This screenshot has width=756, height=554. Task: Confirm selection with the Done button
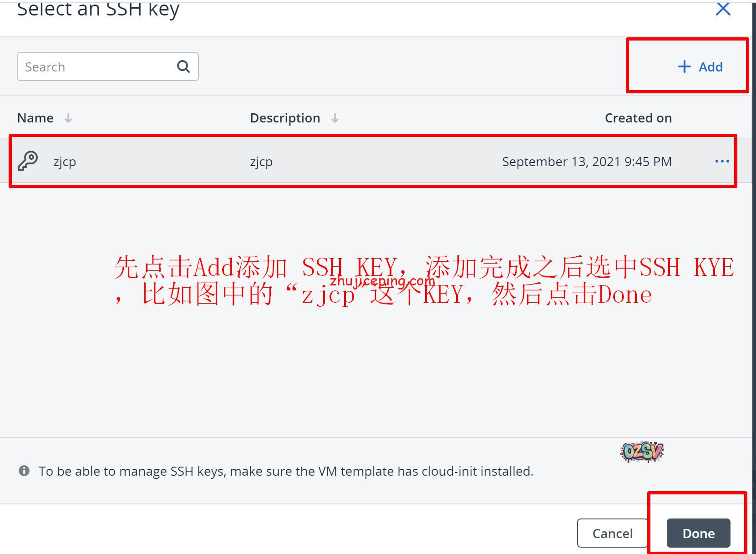click(698, 533)
